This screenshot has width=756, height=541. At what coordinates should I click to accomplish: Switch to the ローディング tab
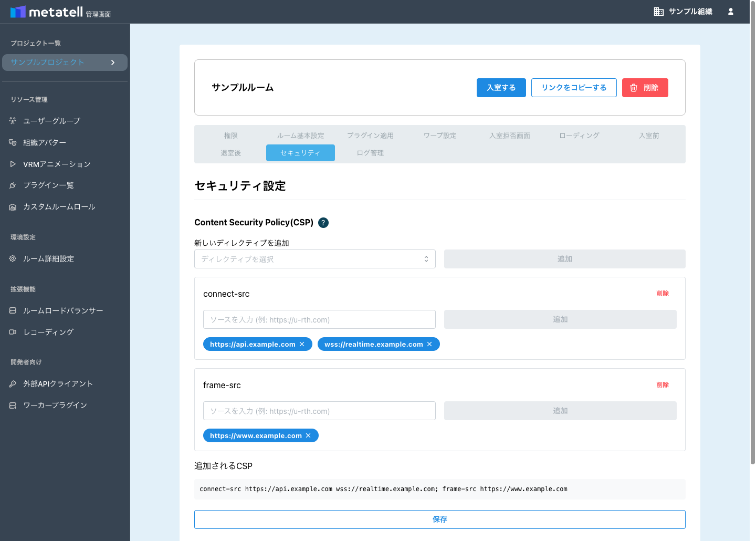(579, 136)
